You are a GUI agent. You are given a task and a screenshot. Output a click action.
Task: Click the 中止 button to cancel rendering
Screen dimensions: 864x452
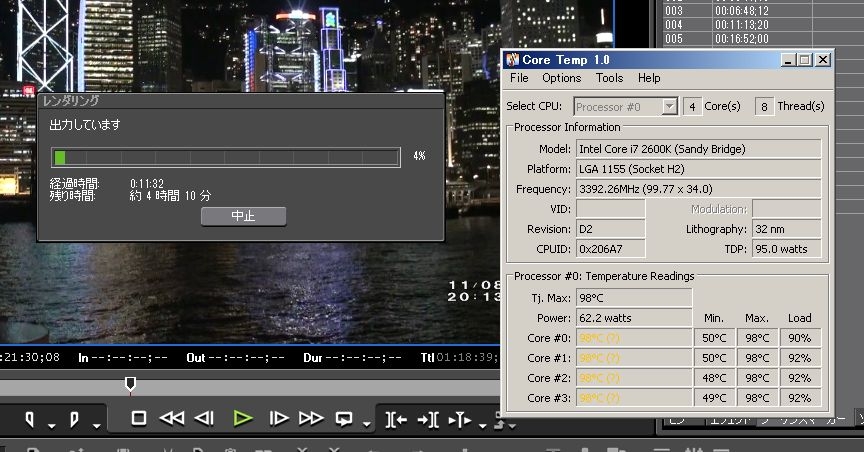point(243,216)
